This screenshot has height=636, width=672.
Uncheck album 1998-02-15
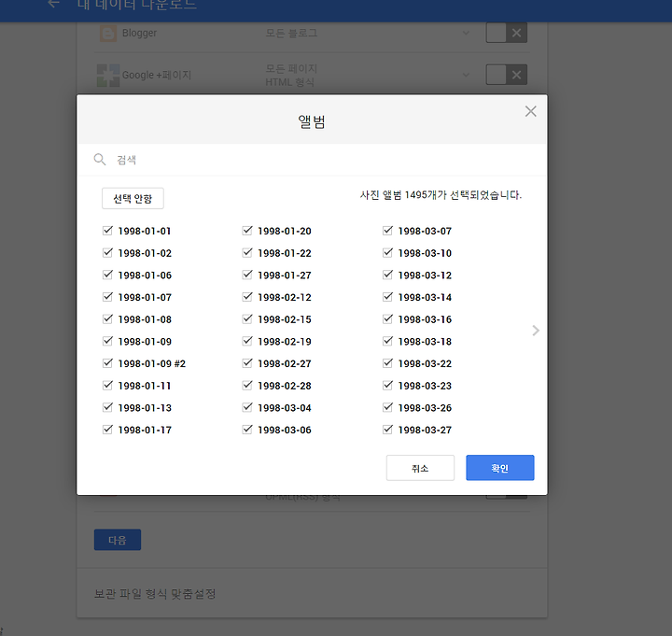(x=247, y=319)
